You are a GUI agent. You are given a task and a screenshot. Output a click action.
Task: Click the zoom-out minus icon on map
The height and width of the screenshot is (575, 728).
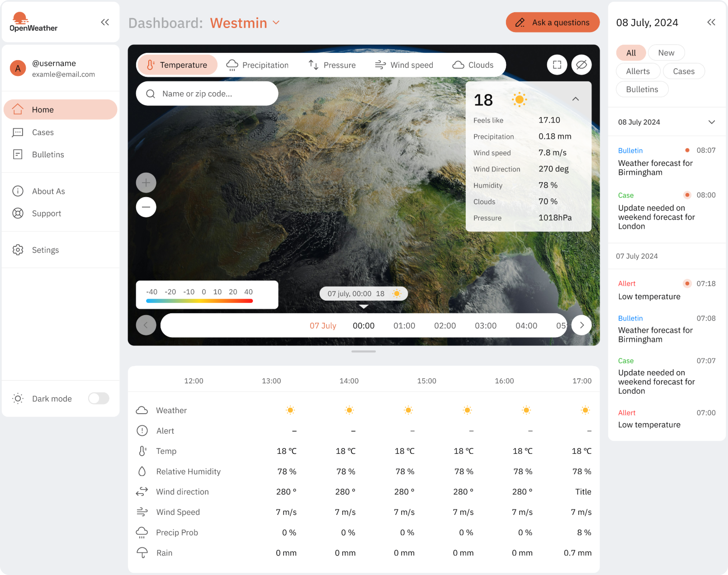pos(147,207)
